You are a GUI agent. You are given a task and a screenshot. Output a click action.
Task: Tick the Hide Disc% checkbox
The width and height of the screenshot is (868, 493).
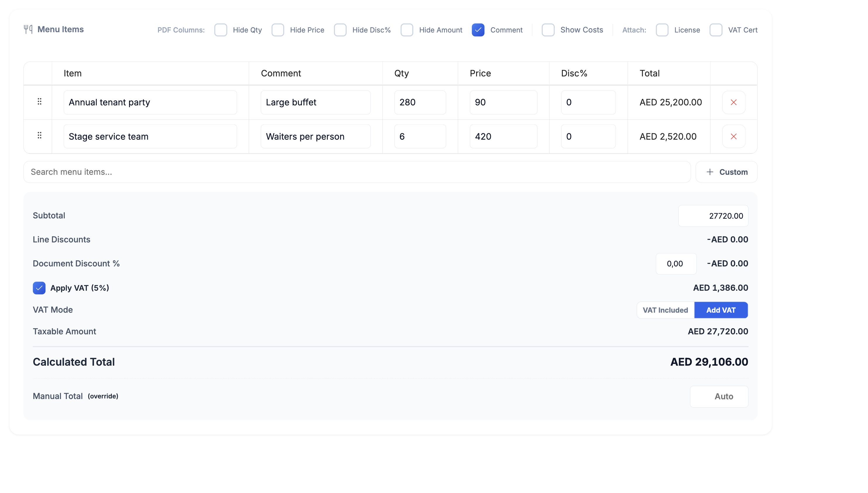click(340, 30)
